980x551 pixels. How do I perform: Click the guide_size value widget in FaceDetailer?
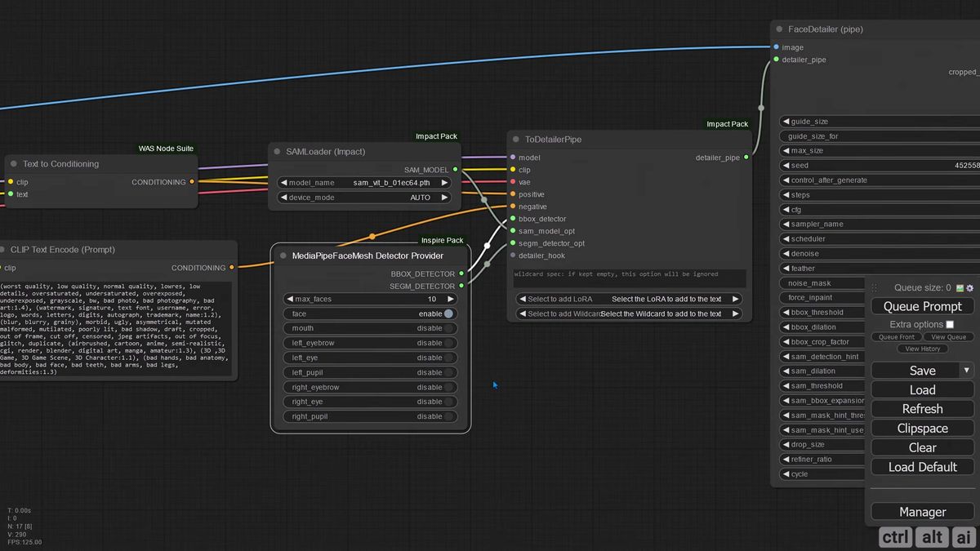880,122
